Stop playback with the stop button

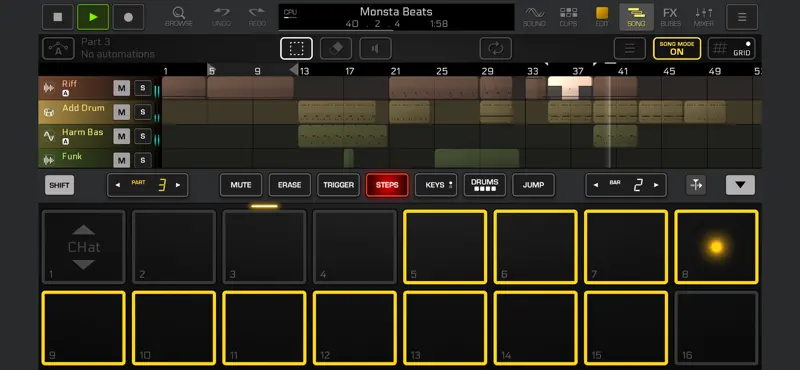tap(58, 17)
